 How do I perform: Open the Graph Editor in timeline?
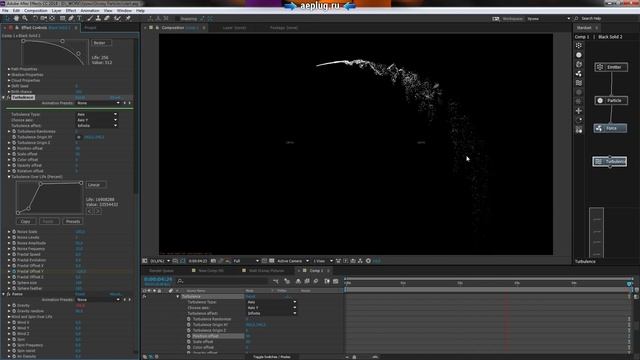click(336, 281)
